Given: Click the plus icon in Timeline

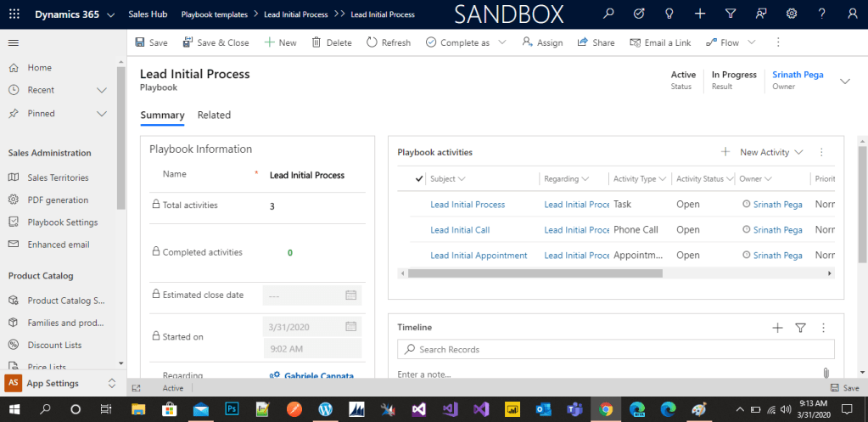Looking at the screenshot, I should coord(777,327).
